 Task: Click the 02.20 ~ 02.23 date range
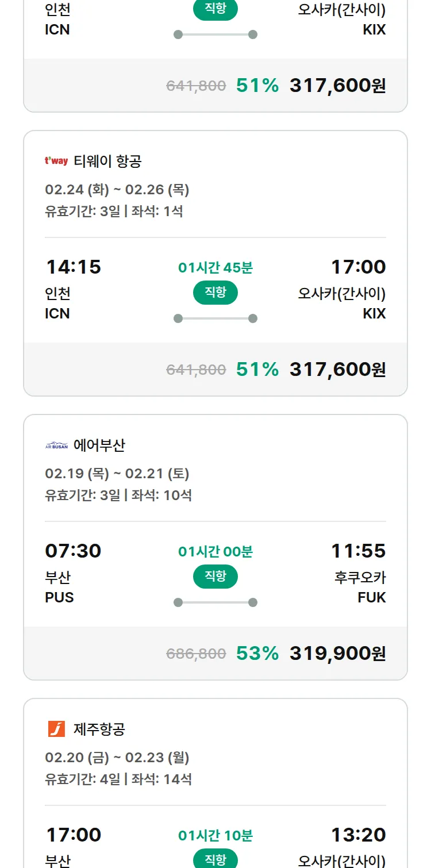117,758
